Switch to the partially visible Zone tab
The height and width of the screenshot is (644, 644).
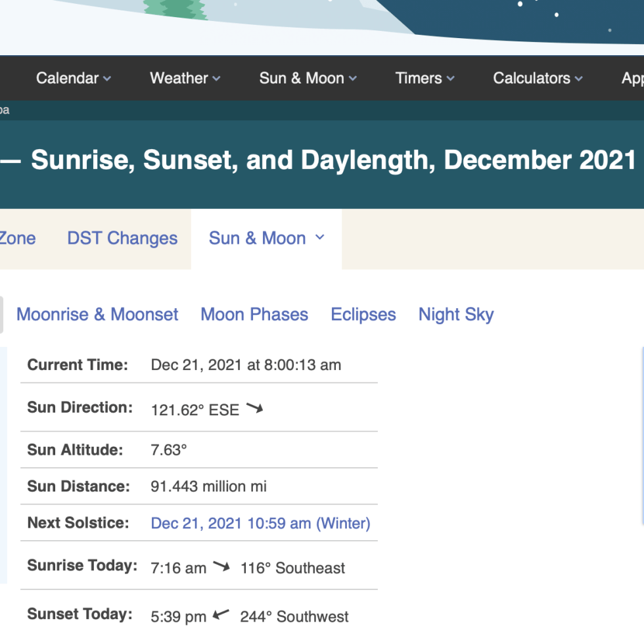point(17,238)
